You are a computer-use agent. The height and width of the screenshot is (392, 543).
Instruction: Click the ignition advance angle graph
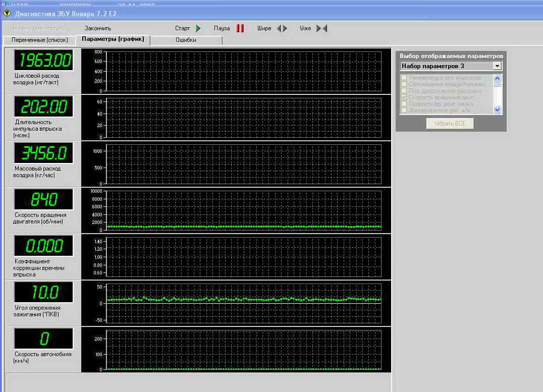244,303
